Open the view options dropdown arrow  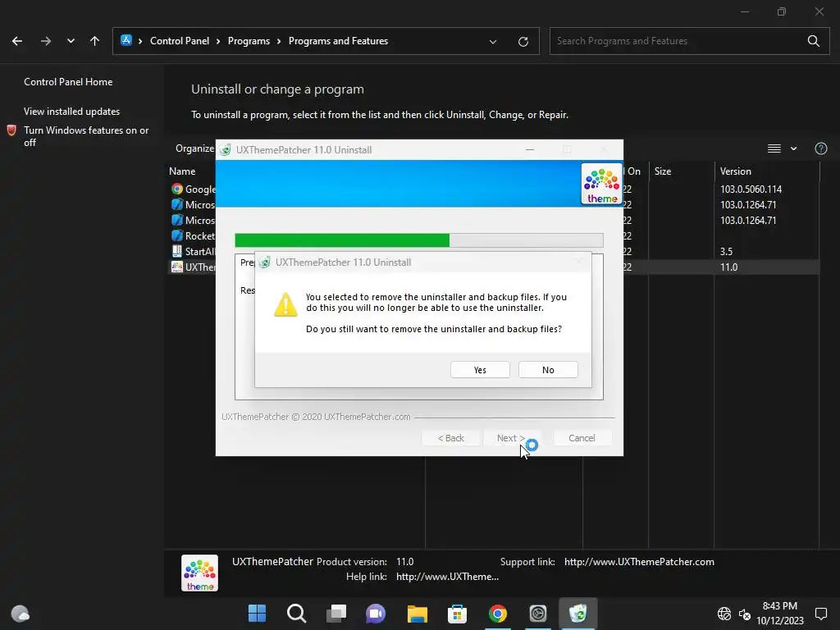793,148
